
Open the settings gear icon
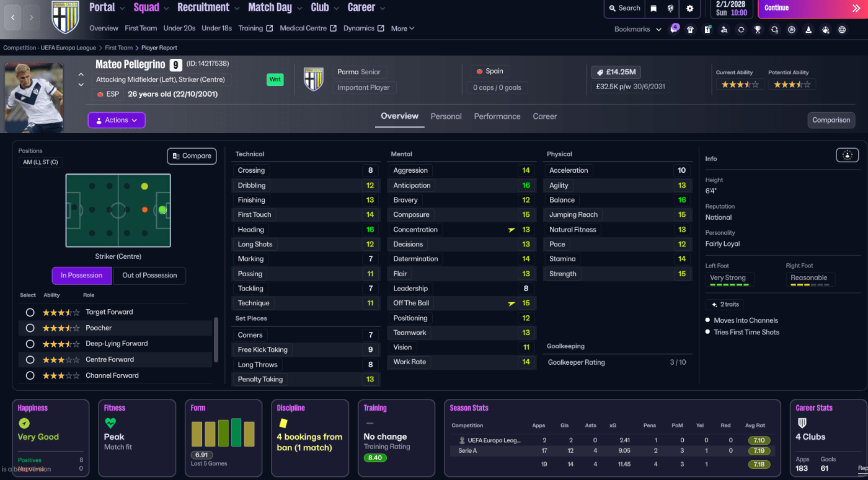[x=690, y=9]
